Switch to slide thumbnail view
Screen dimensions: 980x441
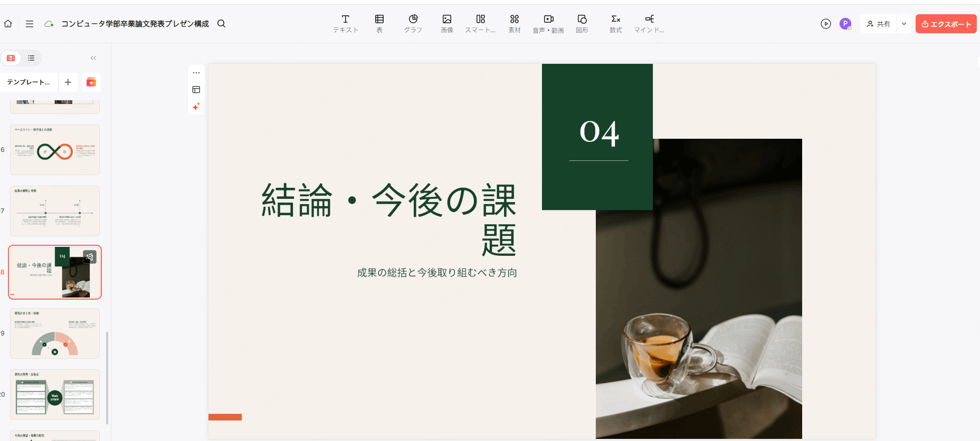pyautogui.click(x=11, y=58)
